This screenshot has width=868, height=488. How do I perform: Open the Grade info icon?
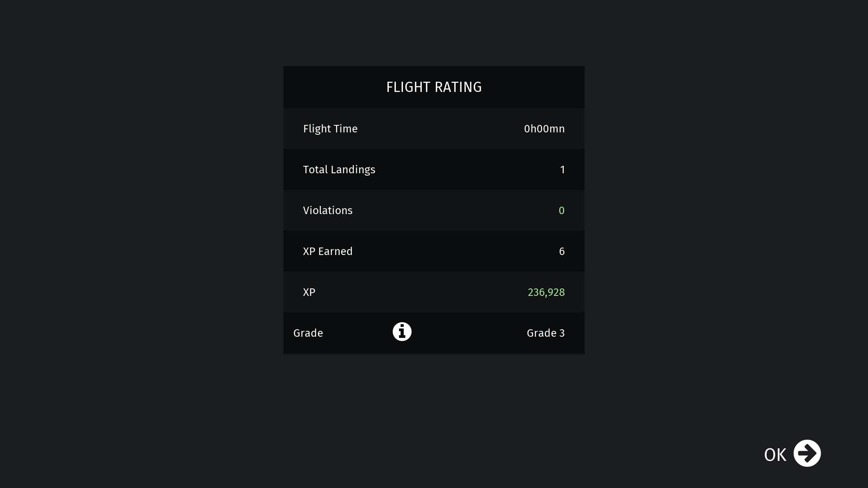402,332
